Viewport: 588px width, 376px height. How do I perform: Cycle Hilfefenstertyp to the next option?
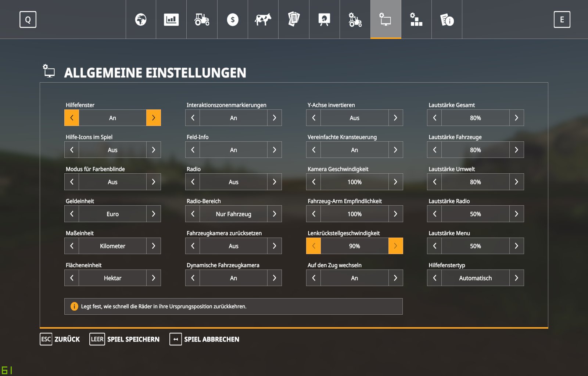coord(516,278)
